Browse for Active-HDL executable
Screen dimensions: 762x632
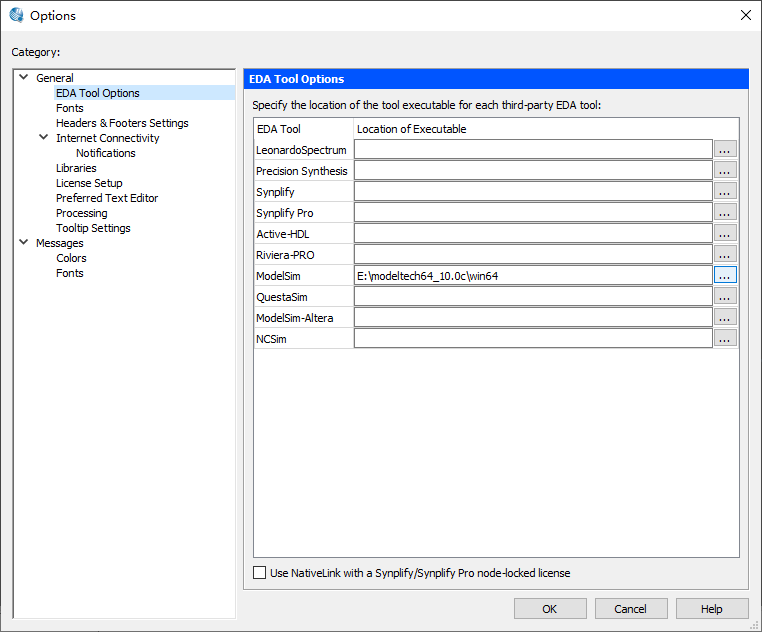pyautogui.click(x=725, y=233)
